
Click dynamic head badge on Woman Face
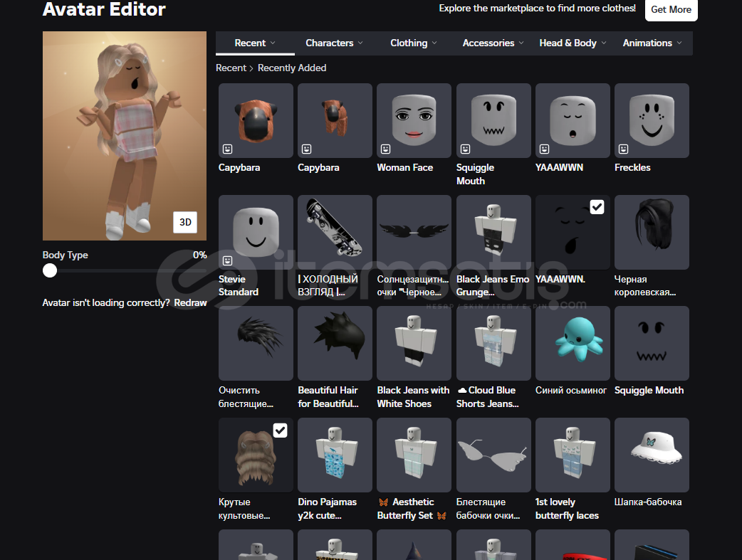pos(386,149)
